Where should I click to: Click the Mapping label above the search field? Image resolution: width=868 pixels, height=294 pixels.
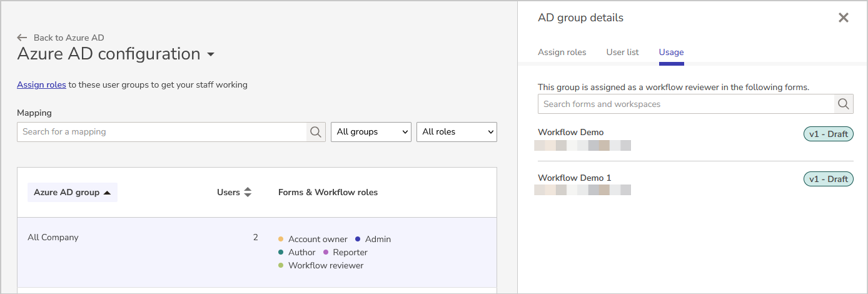pyautogui.click(x=34, y=113)
